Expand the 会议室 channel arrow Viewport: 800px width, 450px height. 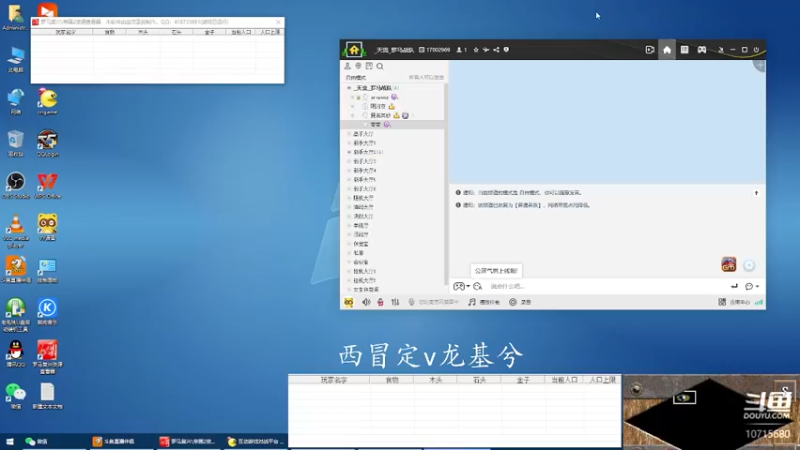point(349,262)
